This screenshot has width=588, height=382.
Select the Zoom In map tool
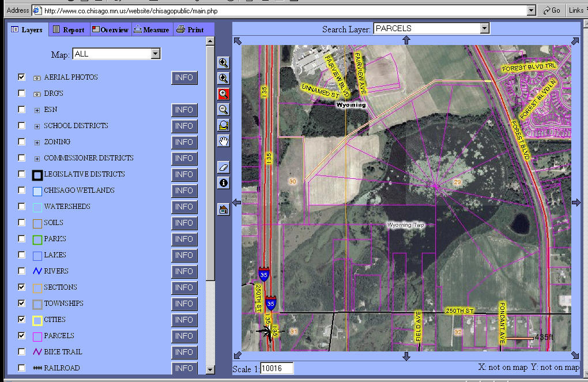click(223, 93)
